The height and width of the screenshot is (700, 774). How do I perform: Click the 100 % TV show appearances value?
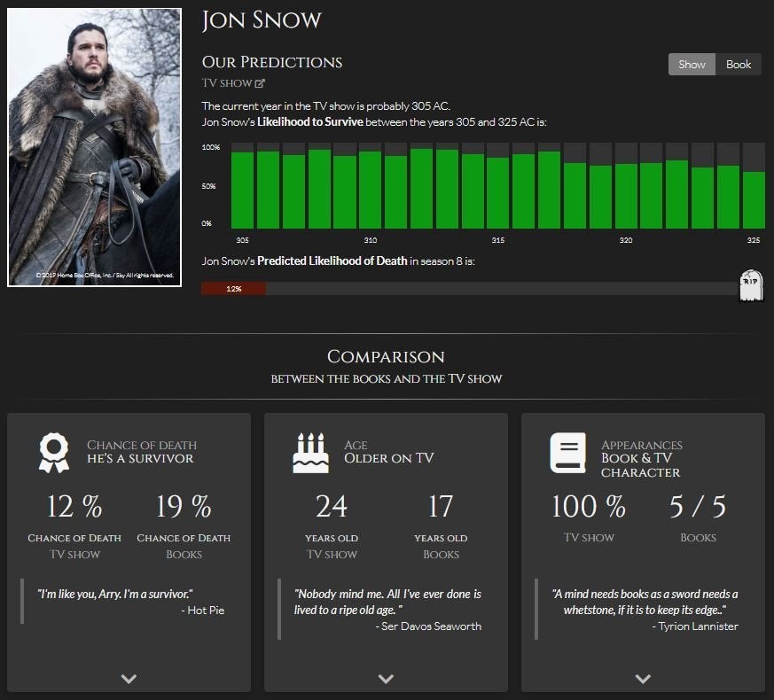589,506
